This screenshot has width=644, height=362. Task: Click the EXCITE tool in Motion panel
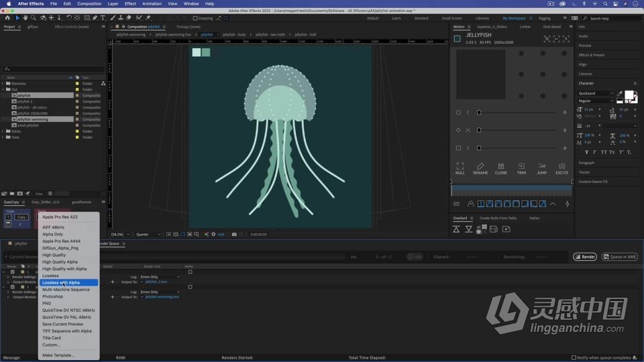click(562, 168)
